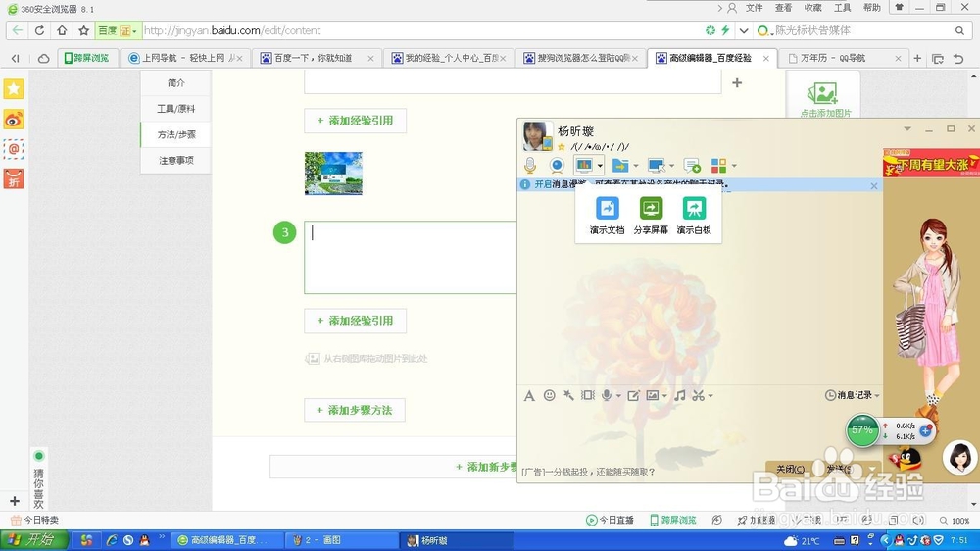Click the 57% memory accelerator ball
Viewport: 980px width, 551px height.
point(862,430)
